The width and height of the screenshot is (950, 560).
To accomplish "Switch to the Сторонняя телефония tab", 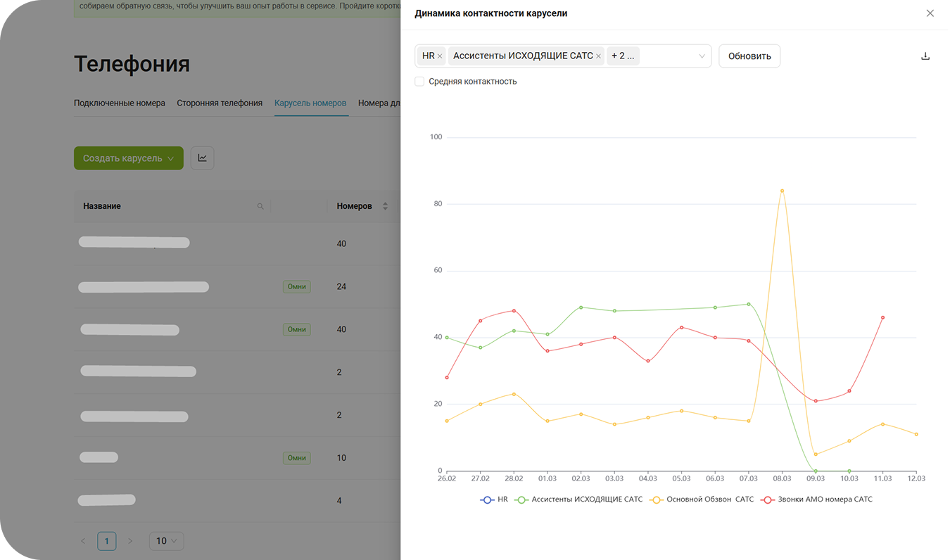I will 220,103.
